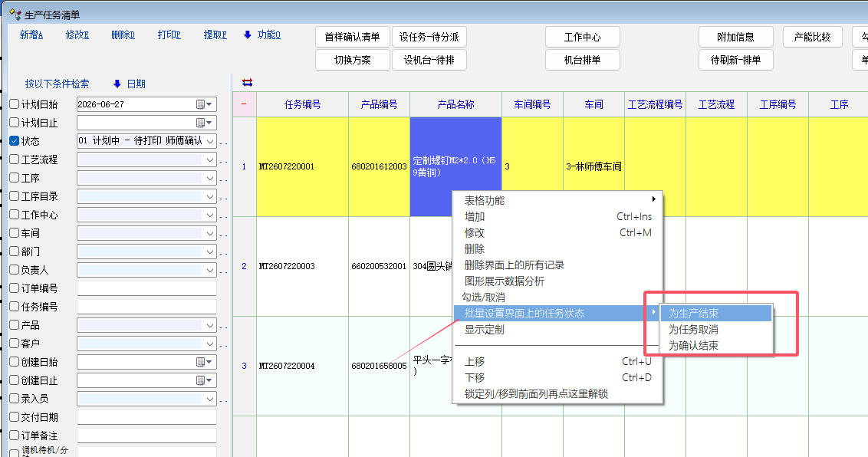Open calendar picker for 创建日始 field
The height and width of the screenshot is (457, 868).
pos(204,362)
